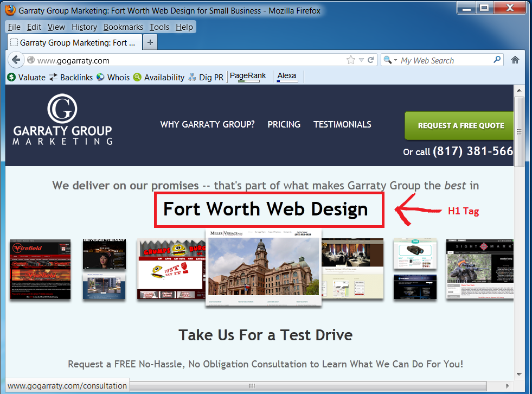The image size is (532, 394).
Task: Open the Bookmarks menu
Action: pyautogui.click(x=123, y=27)
